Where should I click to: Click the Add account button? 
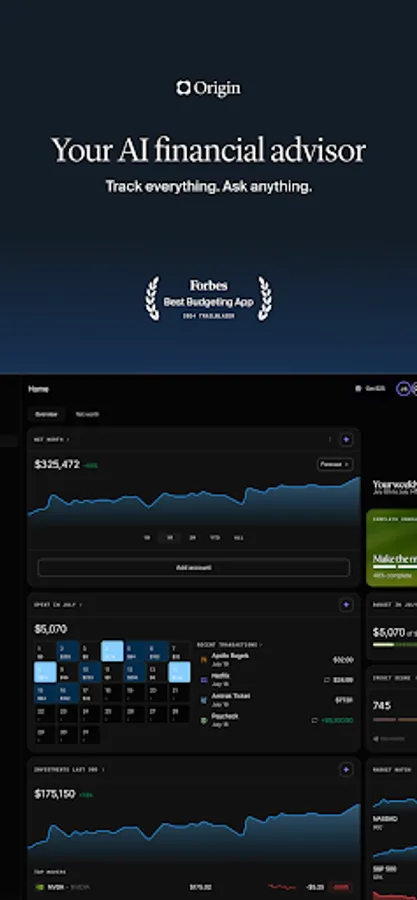click(x=194, y=568)
